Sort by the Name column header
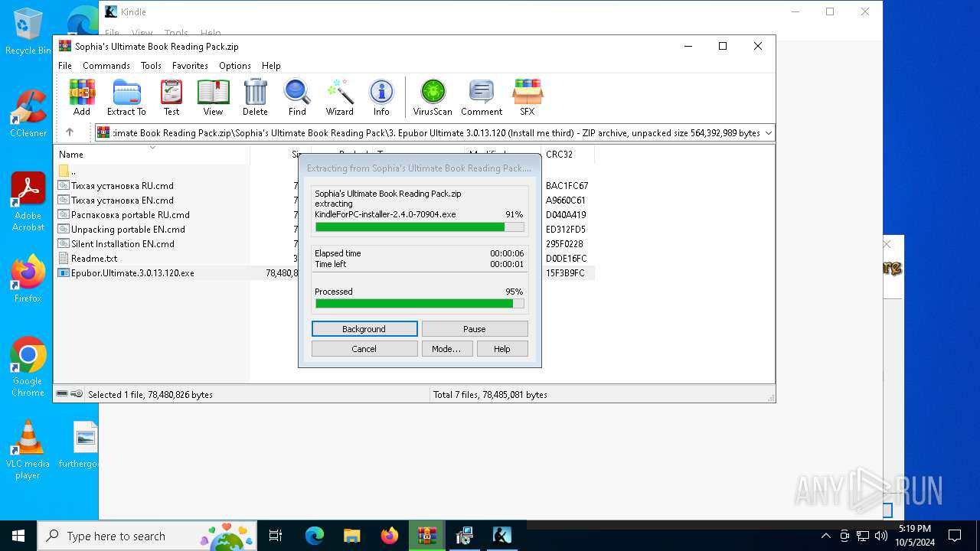The image size is (980, 551). (152, 155)
